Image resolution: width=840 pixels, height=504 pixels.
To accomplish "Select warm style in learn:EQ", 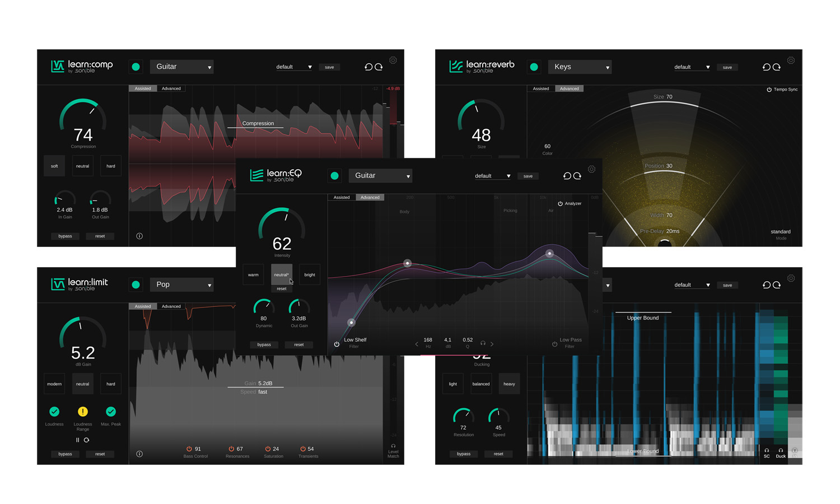I will click(253, 274).
